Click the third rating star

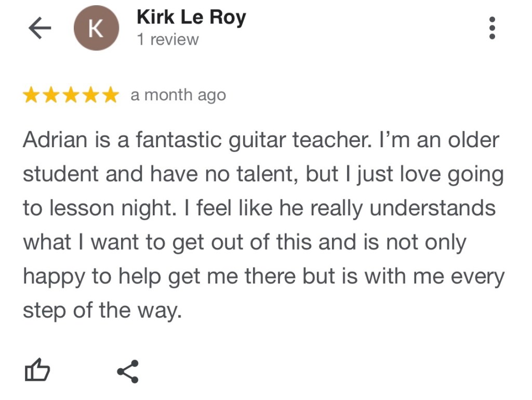coord(71,96)
